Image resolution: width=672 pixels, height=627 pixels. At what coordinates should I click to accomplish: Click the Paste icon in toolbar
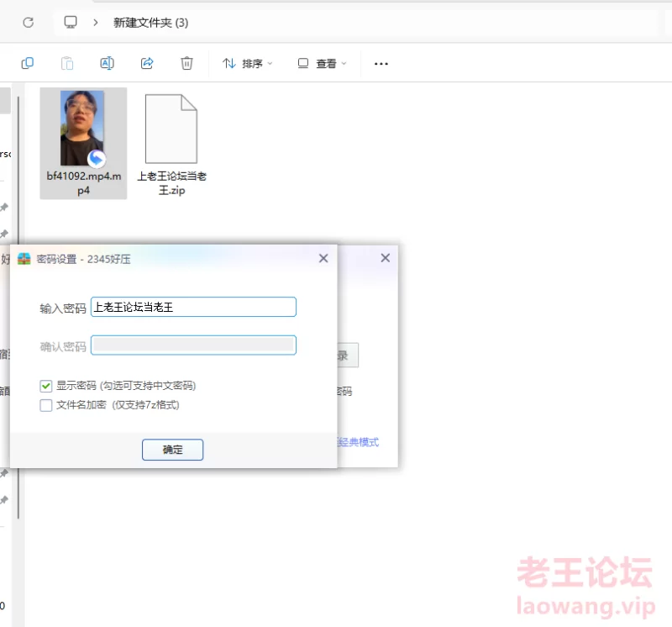pos(67,63)
